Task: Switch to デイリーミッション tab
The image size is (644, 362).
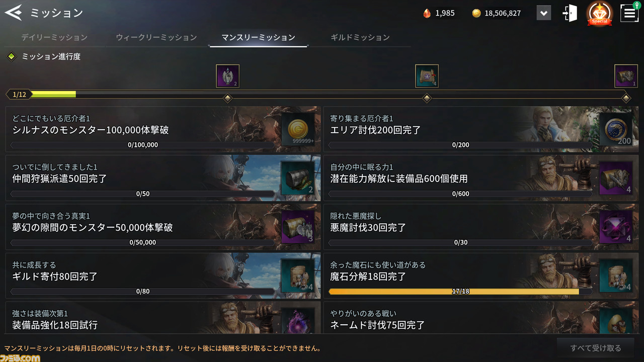Action: (x=54, y=37)
